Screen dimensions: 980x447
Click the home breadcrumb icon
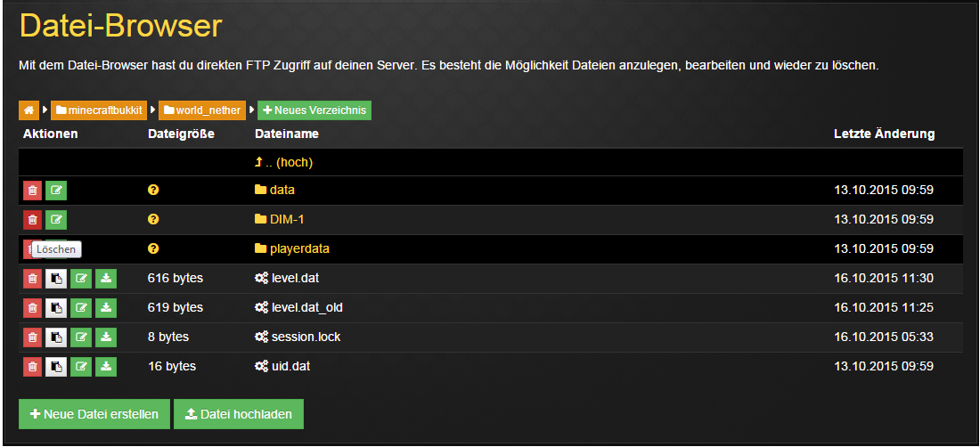tap(29, 110)
